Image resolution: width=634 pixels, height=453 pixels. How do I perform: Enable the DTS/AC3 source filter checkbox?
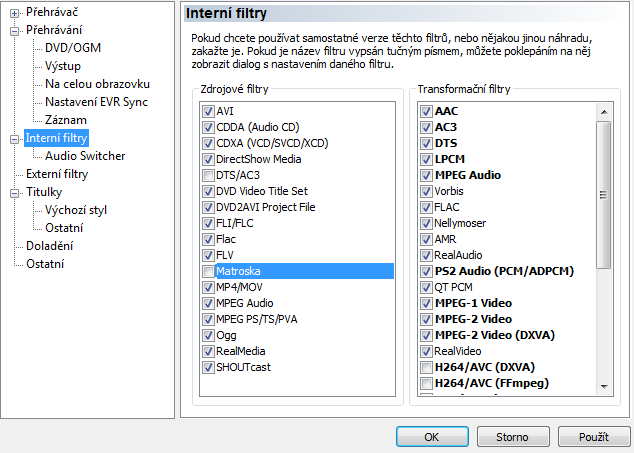(208, 175)
